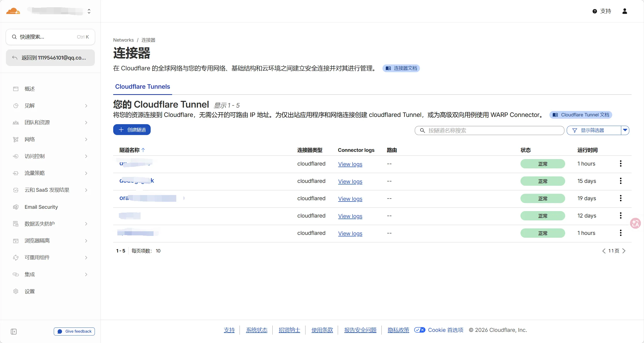Image resolution: width=644 pixels, height=343 pixels.
Task: Click the translate floating icon at right edge
Action: 635,223
